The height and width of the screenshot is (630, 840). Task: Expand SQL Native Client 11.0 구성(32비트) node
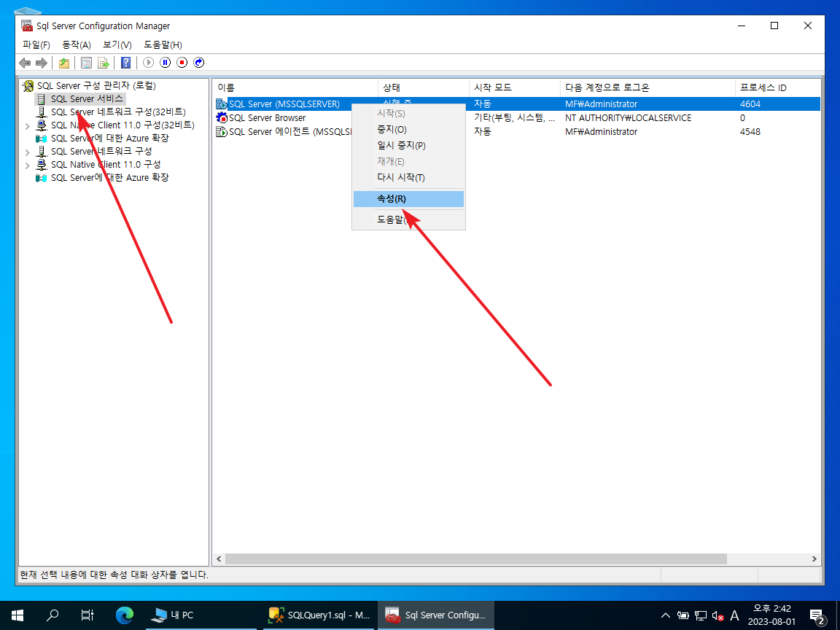(27, 126)
